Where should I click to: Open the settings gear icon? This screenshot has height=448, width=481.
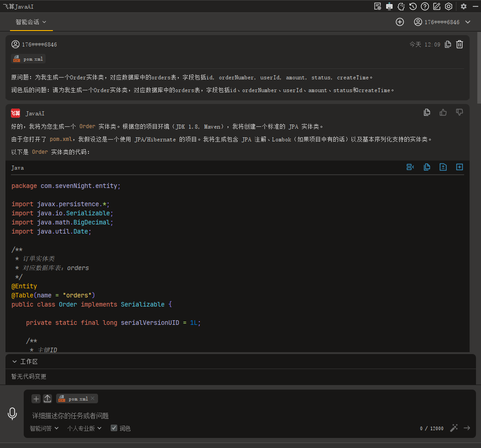(x=464, y=6)
